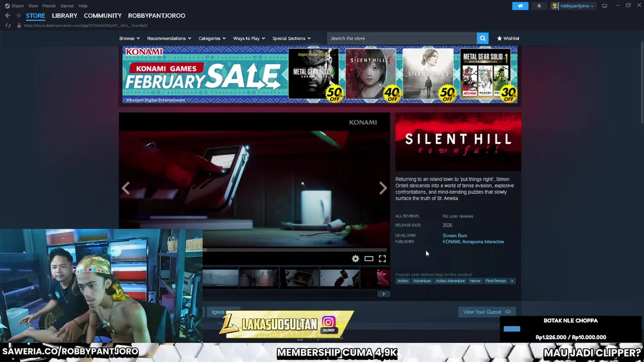Switch to the LIBRARY tab
This screenshot has height=362, width=644.
(64, 16)
